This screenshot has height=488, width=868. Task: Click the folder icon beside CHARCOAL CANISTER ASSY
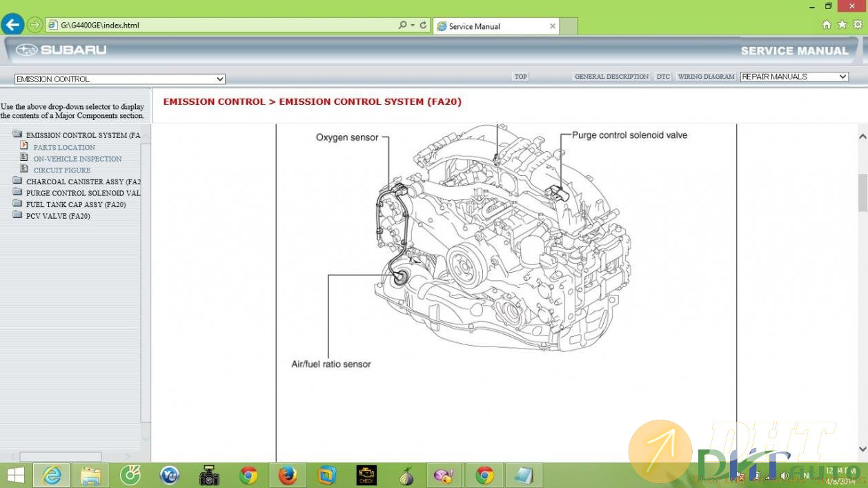(x=17, y=180)
